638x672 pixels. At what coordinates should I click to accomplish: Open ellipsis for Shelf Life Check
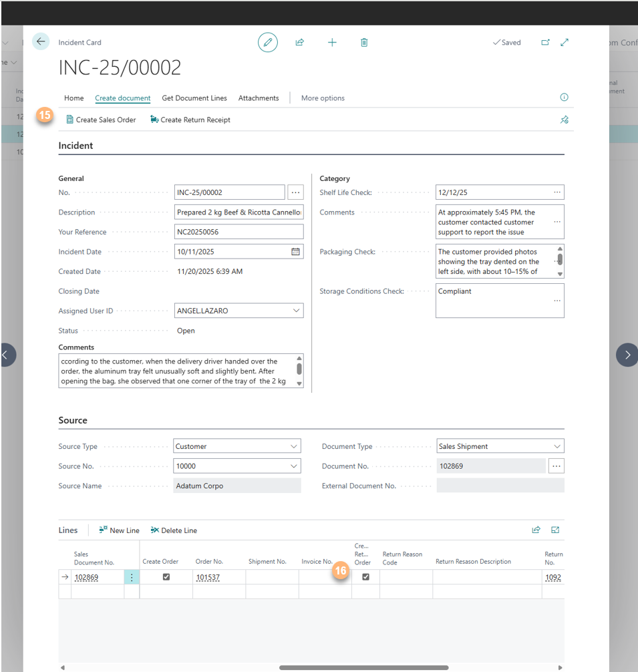click(x=557, y=192)
